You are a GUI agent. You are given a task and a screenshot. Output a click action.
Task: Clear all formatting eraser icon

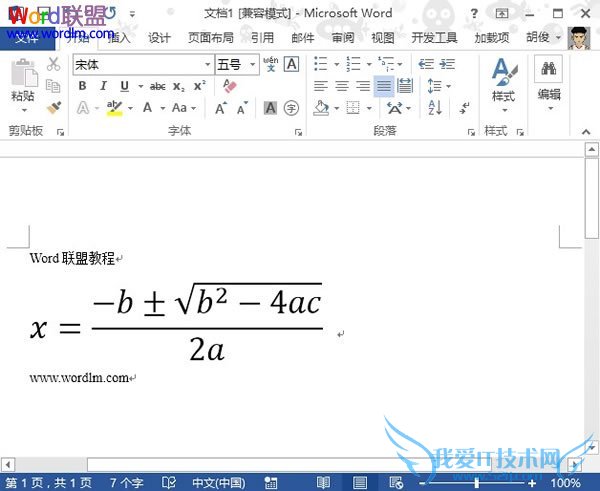[230, 86]
